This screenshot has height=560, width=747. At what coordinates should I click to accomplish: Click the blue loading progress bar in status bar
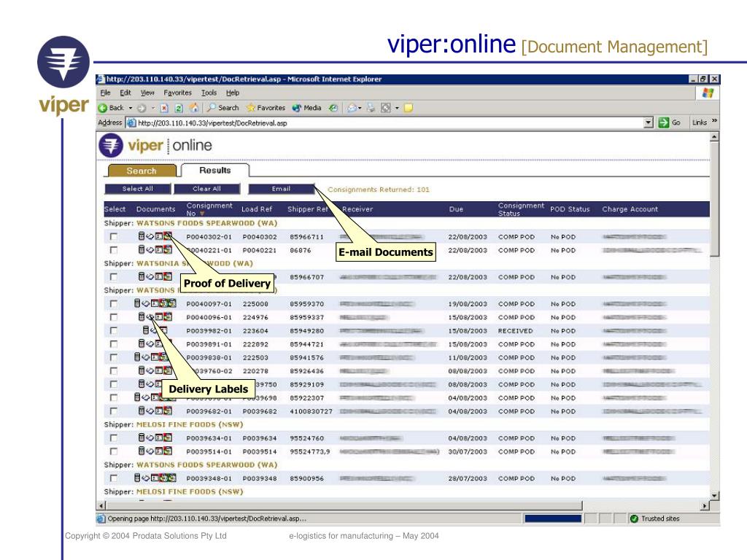553,518
